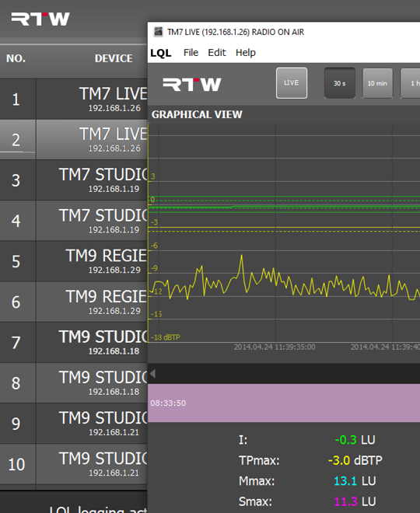Select device row 9 TM9 STUDIO

tap(74, 424)
